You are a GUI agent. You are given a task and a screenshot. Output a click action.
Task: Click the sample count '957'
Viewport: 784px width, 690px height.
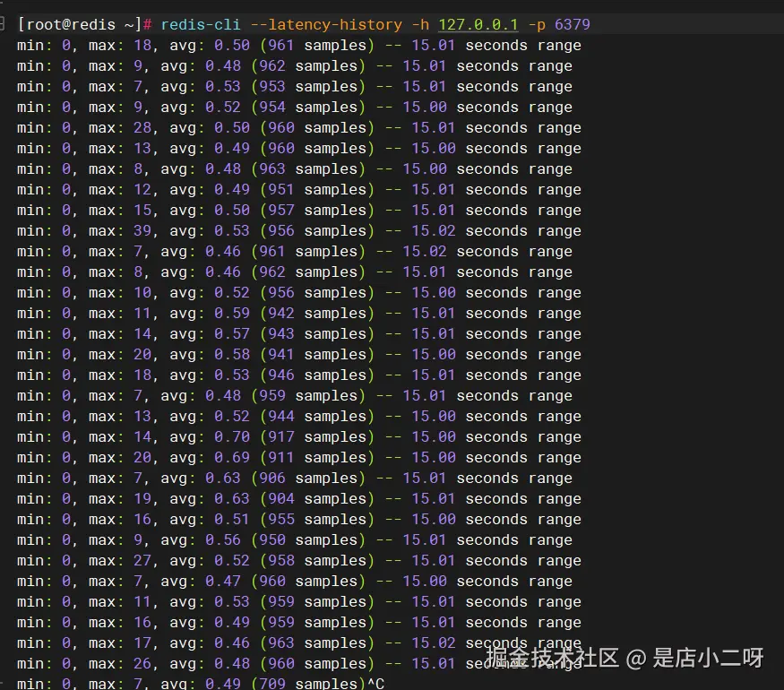pos(281,210)
